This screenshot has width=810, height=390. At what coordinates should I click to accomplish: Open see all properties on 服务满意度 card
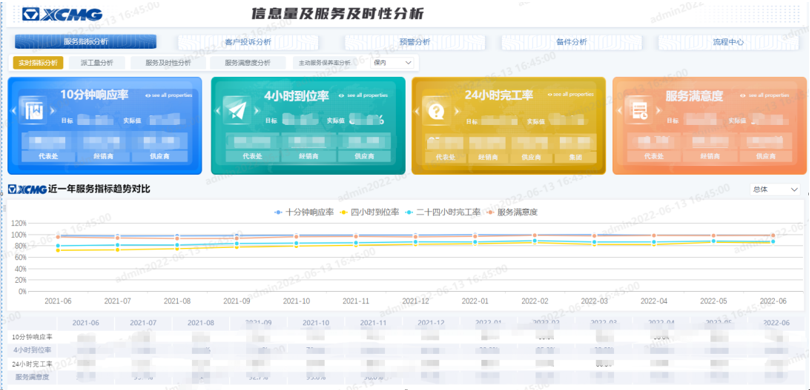coord(764,96)
